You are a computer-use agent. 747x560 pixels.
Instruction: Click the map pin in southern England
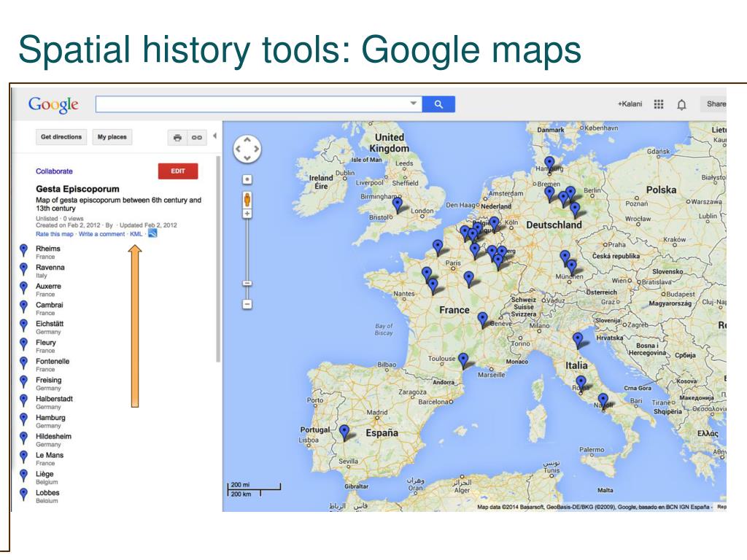coord(397,206)
